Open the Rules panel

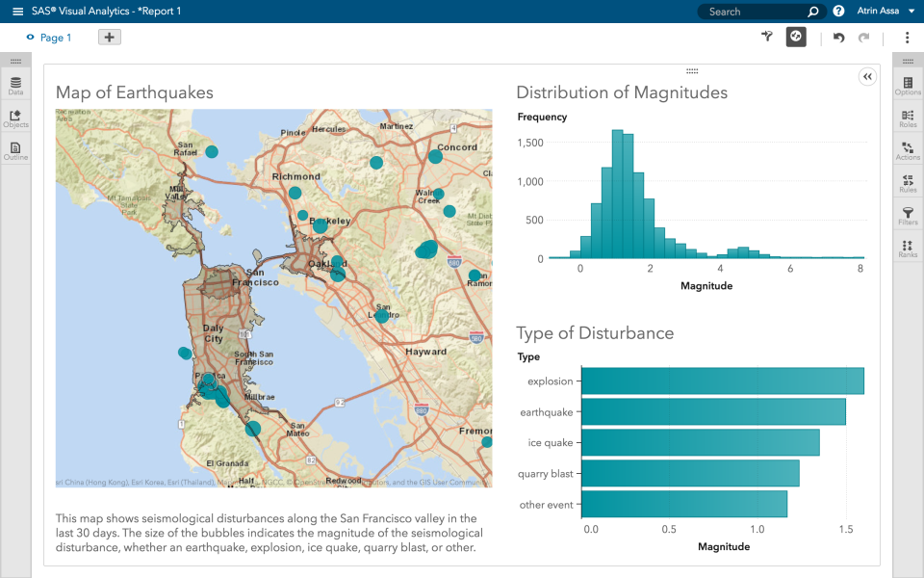tap(907, 183)
